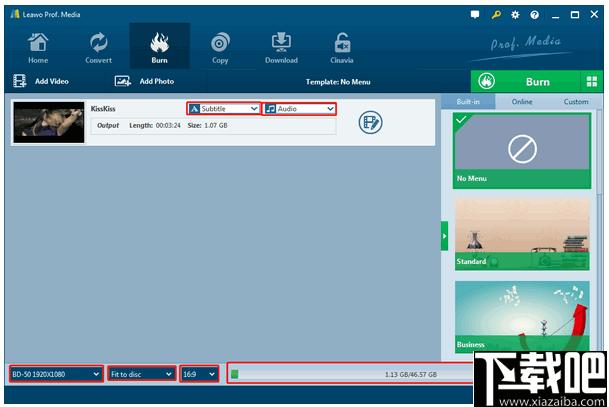
Task: Click the Add Photo button
Action: coord(144,81)
